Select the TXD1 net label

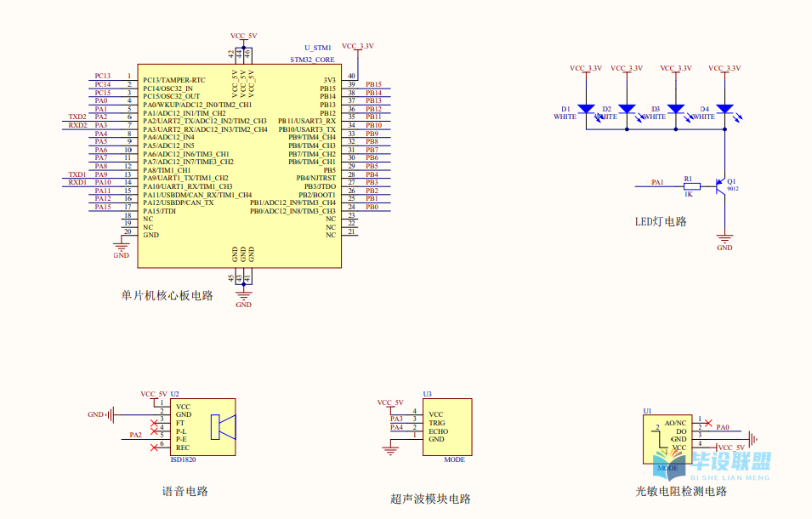(77, 174)
